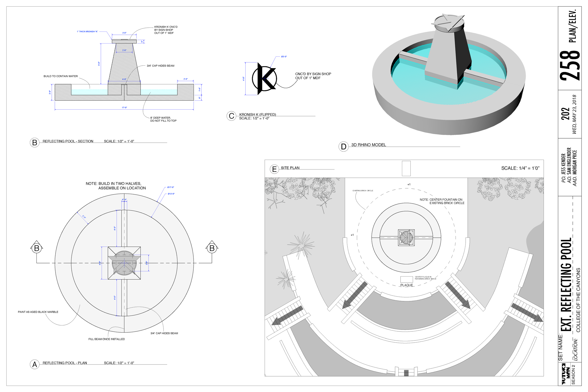Viewport: 588px width, 392px height.
Task: Click the circled B label under the section
Action: pyautogui.click(x=35, y=143)
